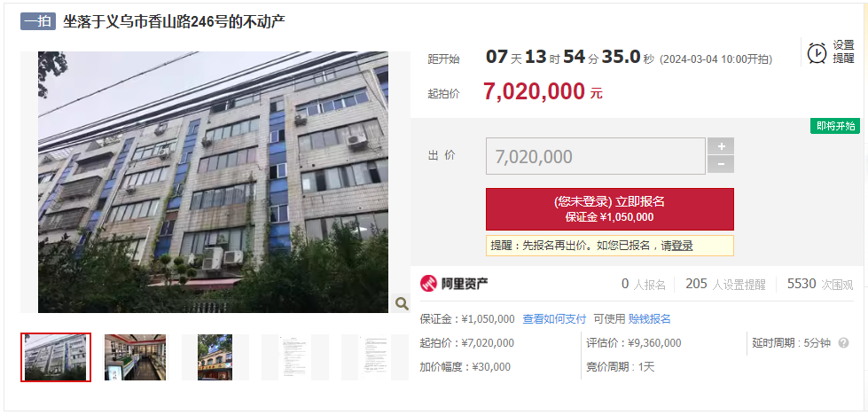Select the storefront street-view thumbnail
The image size is (868, 415).
(215, 356)
